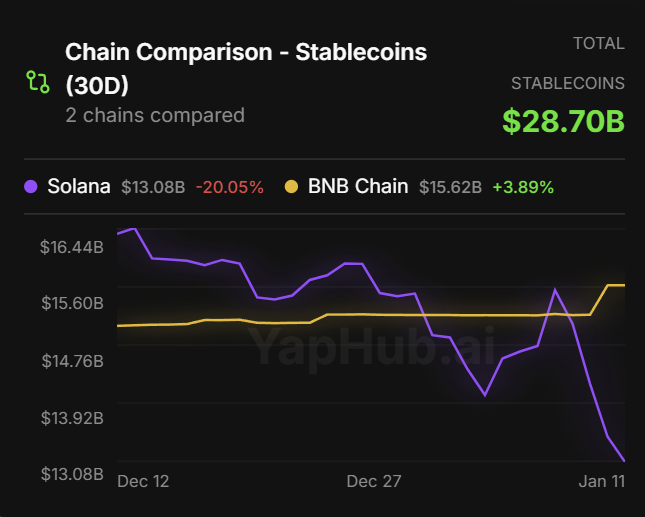This screenshot has height=517, width=645.
Task: Click the Dec 12 date label
Action: 143,481
